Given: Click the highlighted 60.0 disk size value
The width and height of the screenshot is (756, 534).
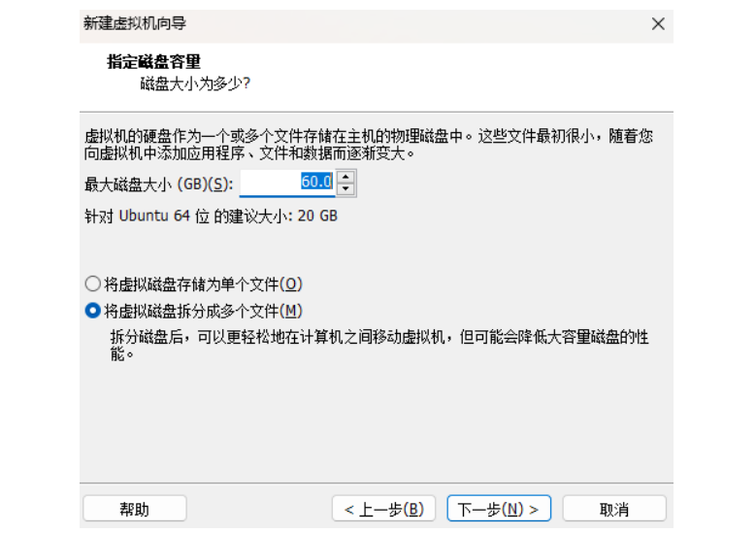Looking at the screenshot, I should pyautogui.click(x=316, y=182).
